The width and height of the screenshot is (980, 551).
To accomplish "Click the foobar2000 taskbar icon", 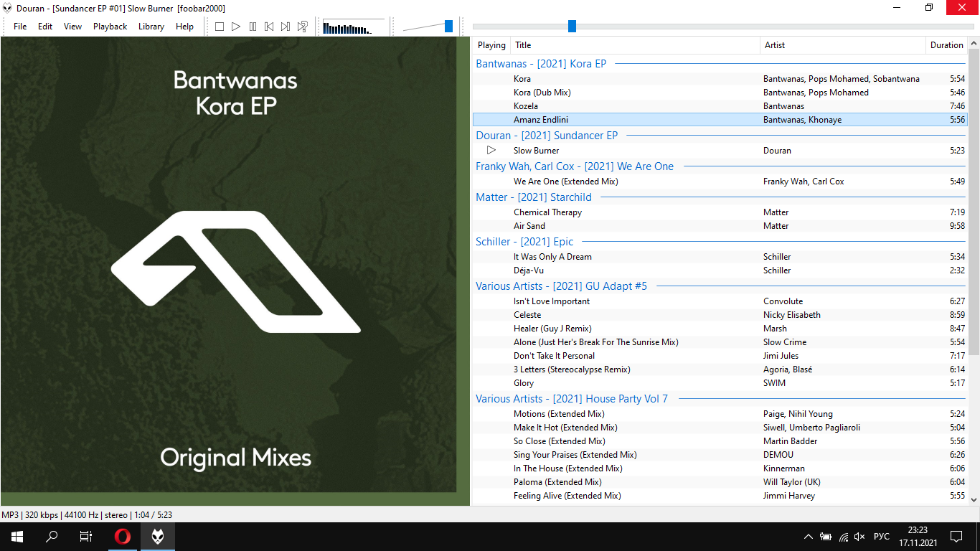I will [158, 537].
